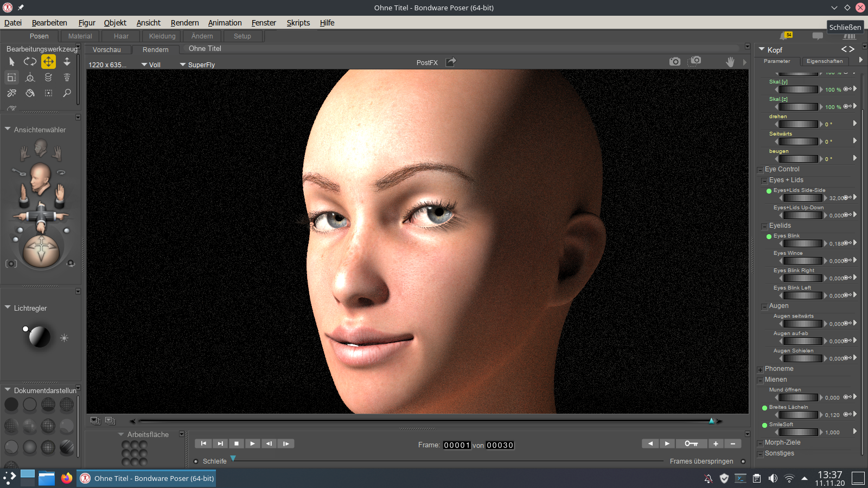Choose the magnifier zoom tool

click(67, 93)
